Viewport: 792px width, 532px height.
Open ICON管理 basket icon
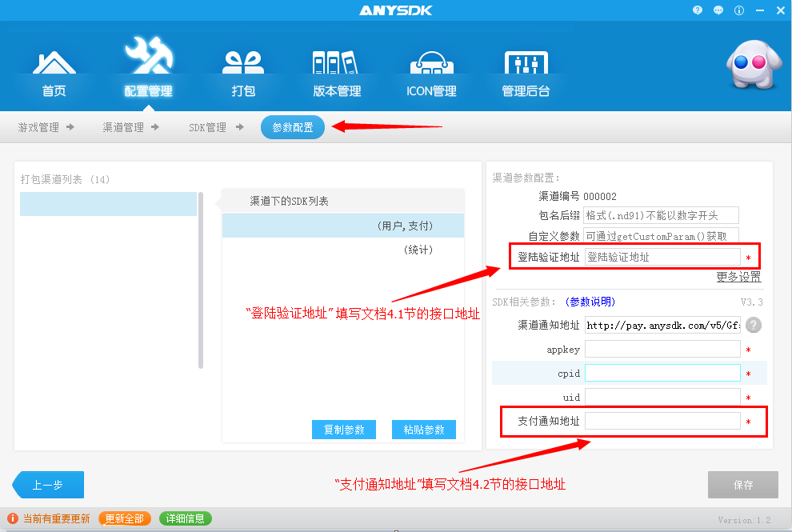431,62
